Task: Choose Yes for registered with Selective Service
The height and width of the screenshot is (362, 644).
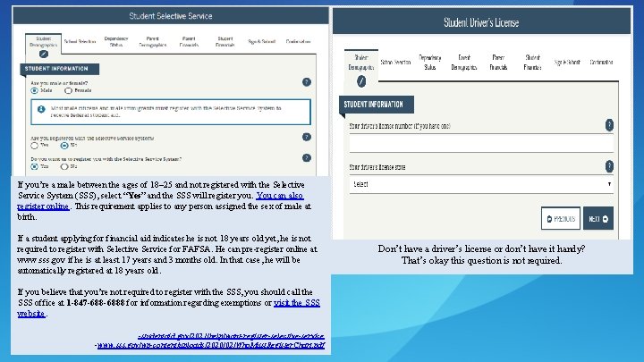Action: coord(35,146)
